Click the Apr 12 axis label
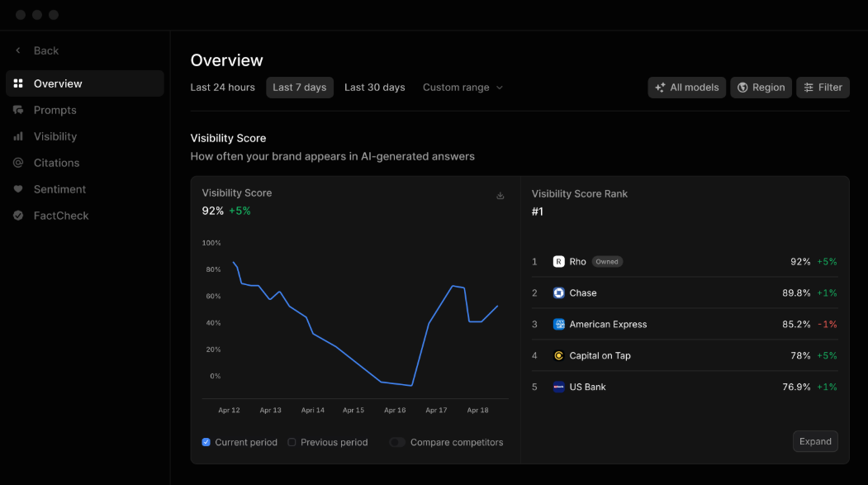The image size is (868, 485). (229, 411)
